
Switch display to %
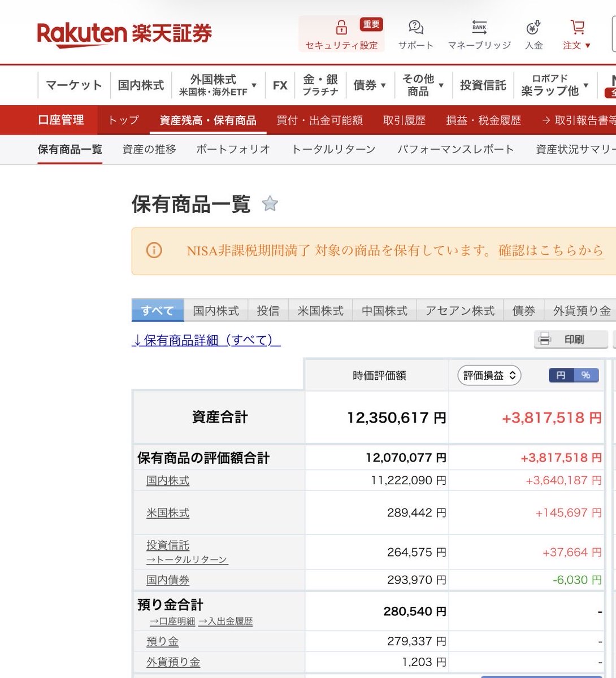(x=586, y=375)
